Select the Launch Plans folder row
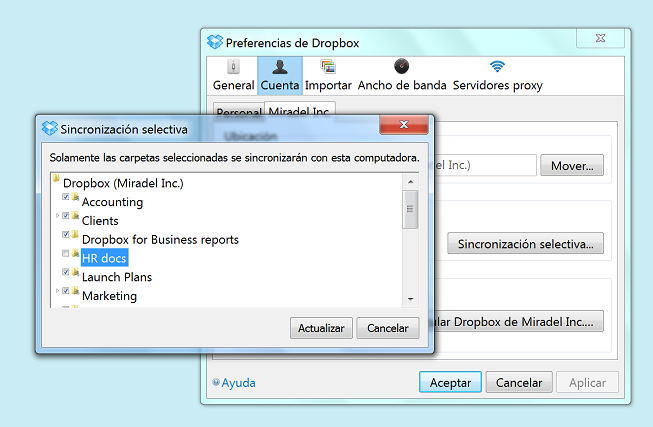 117,277
